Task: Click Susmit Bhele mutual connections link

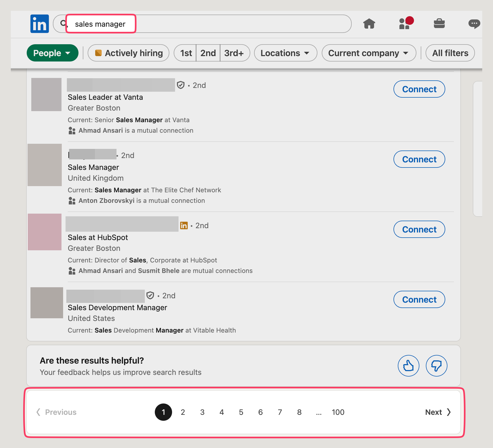Action: coord(159,271)
